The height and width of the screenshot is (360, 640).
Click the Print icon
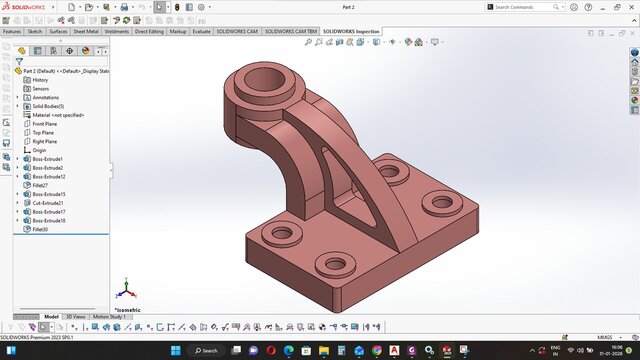pos(124,7)
